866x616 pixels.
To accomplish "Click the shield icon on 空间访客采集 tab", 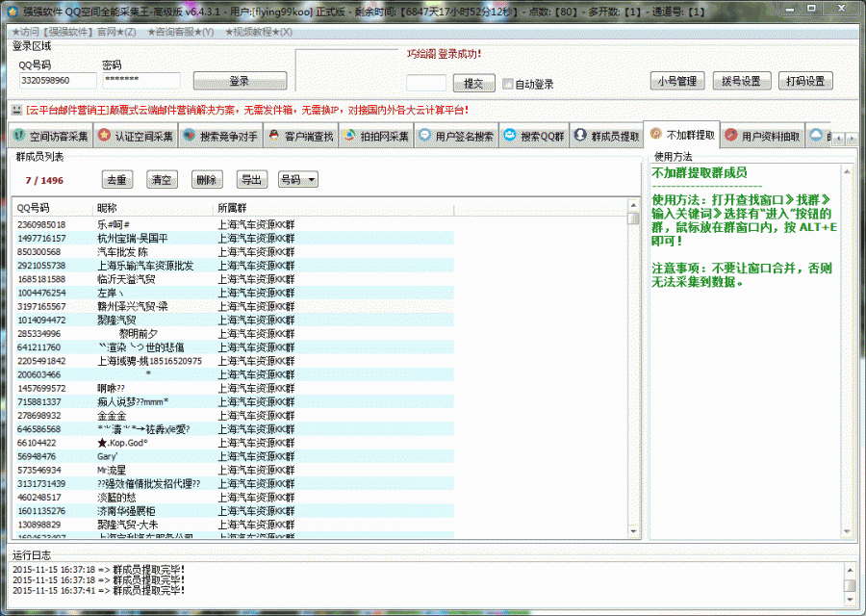I will (x=19, y=136).
